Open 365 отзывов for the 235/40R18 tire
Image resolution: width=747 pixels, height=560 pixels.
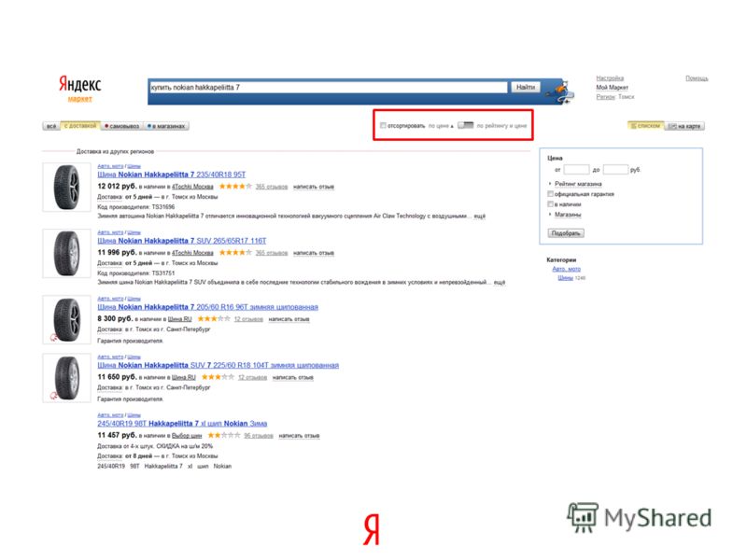click(x=272, y=187)
